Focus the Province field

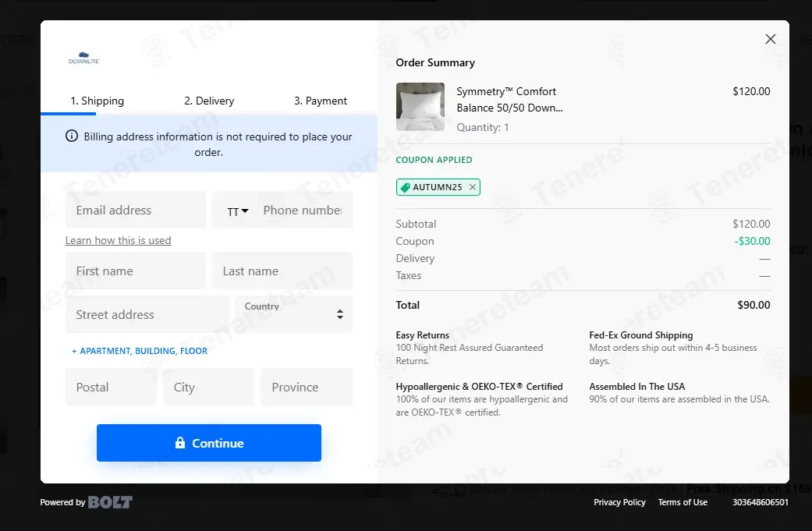pos(307,387)
